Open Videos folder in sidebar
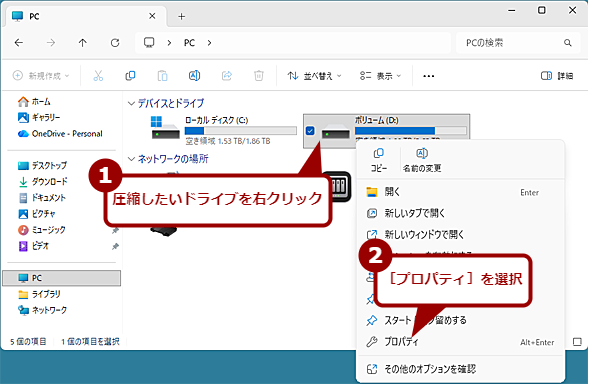 (x=33, y=246)
